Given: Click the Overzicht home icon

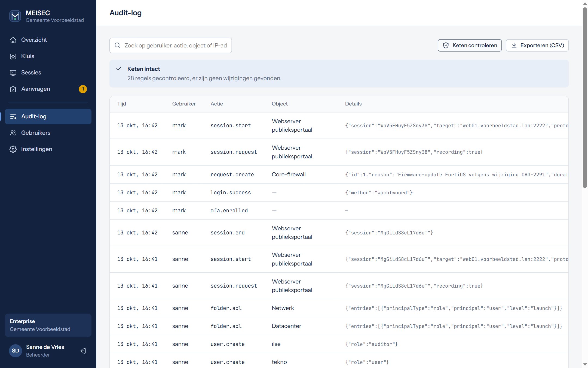Looking at the screenshot, I should 13,40.
